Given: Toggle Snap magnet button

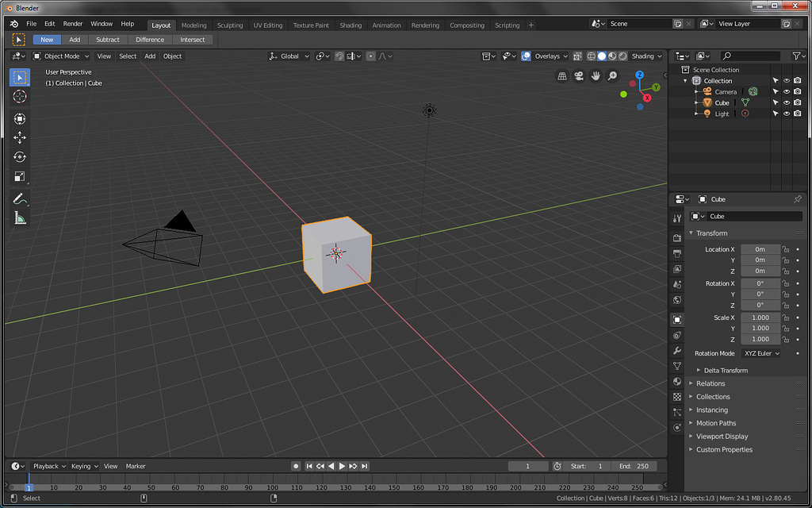Looking at the screenshot, I should point(339,56).
